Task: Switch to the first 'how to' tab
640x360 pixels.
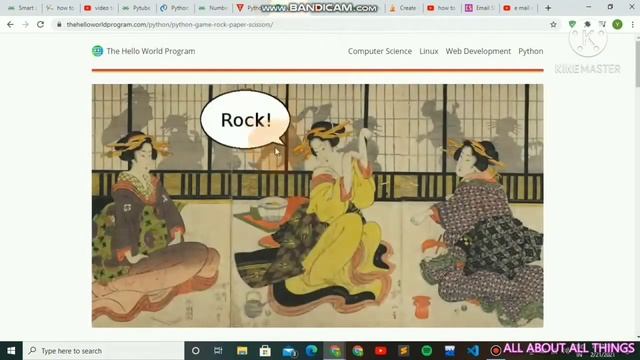Action: coord(61,8)
